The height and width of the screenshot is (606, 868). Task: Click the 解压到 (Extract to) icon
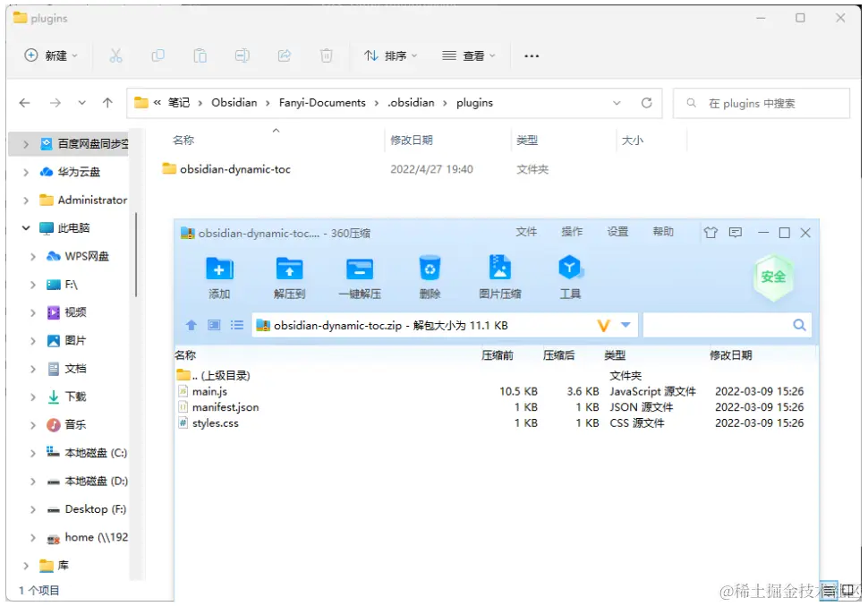click(x=288, y=275)
